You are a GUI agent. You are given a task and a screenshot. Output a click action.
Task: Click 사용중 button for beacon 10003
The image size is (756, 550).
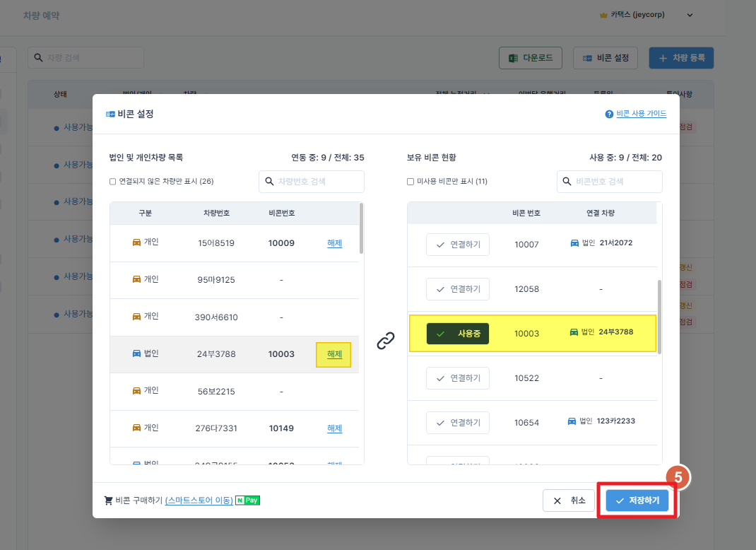tap(458, 334)
